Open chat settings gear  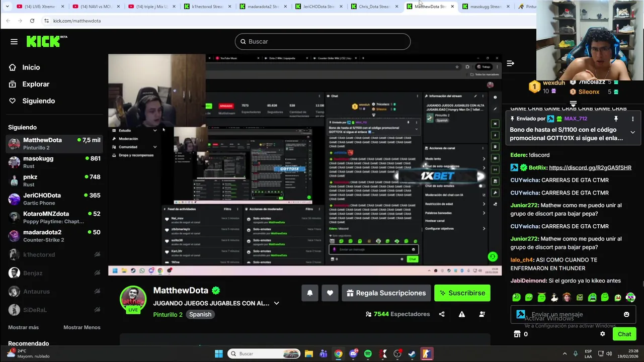click(603, 334)
